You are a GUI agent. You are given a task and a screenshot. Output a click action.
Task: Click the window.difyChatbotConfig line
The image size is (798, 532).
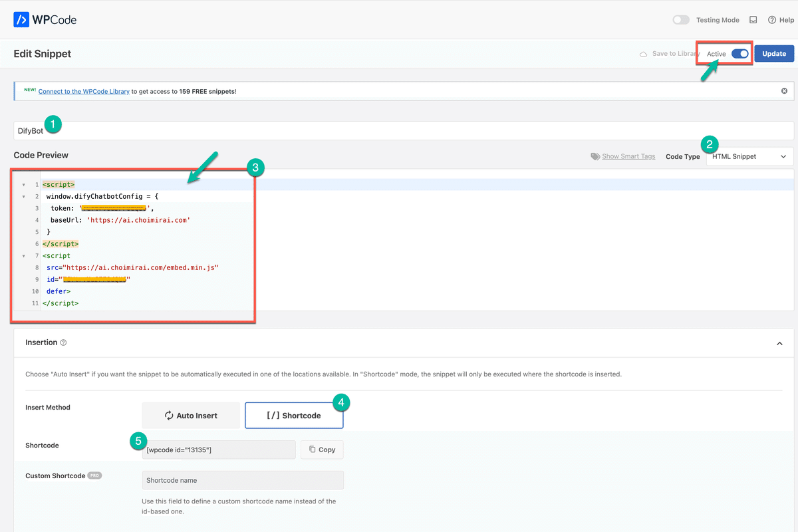[102, 196]
